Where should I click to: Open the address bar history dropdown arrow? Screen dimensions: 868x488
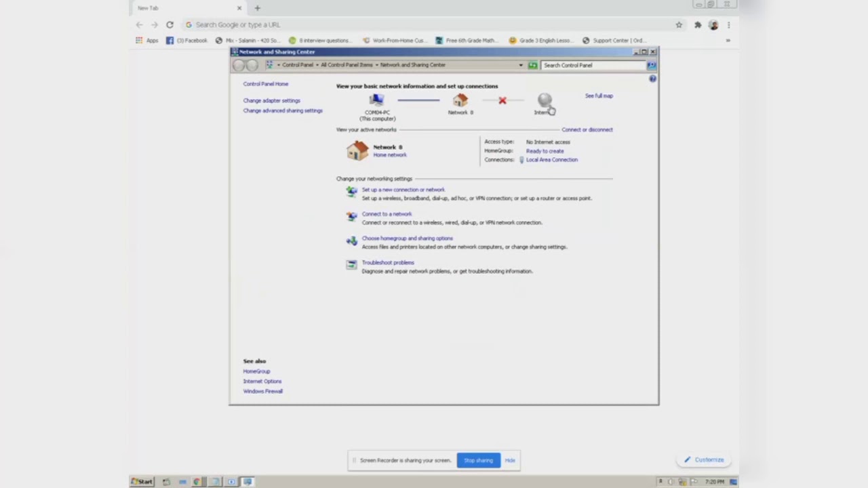click(x=521, y=65)
